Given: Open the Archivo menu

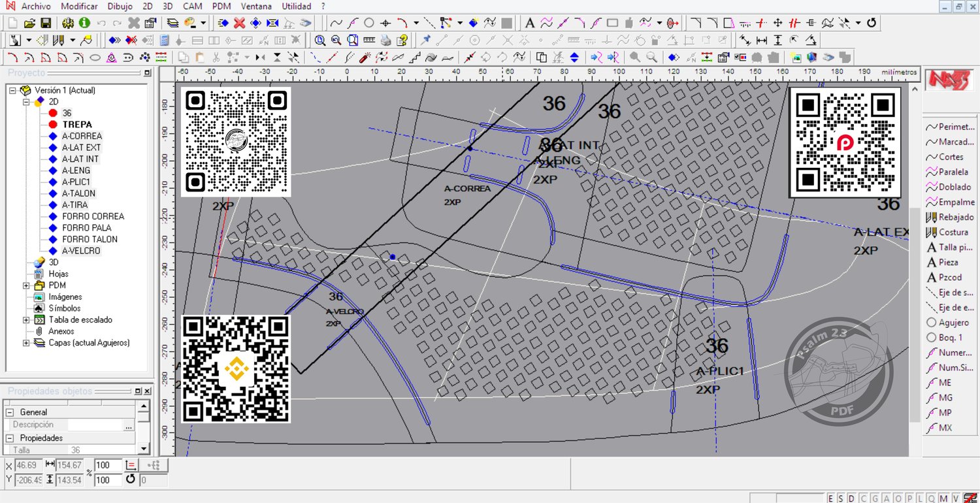Looking at the screenshot, I should click(x=36, y=6).
